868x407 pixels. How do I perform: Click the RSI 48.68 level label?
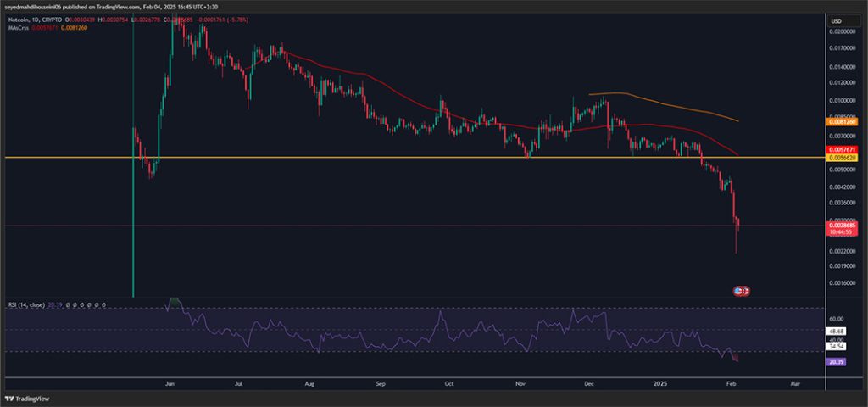[x=837, y=331]
